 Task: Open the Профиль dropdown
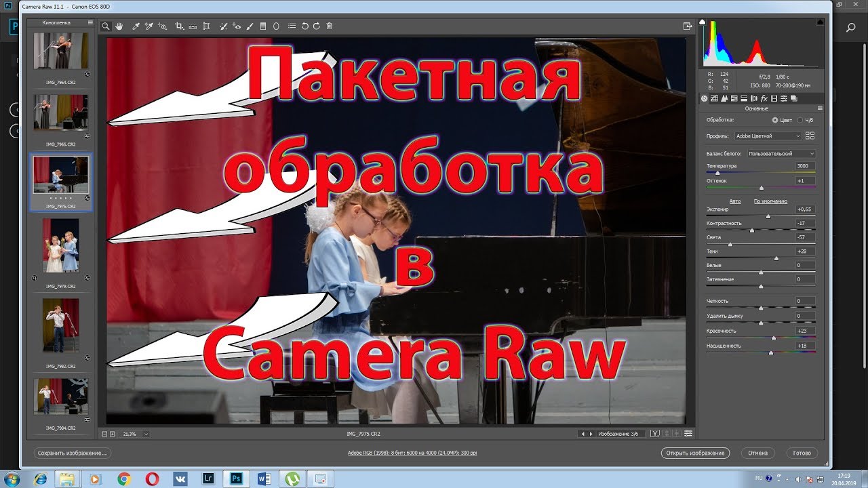tap(768, 136)
